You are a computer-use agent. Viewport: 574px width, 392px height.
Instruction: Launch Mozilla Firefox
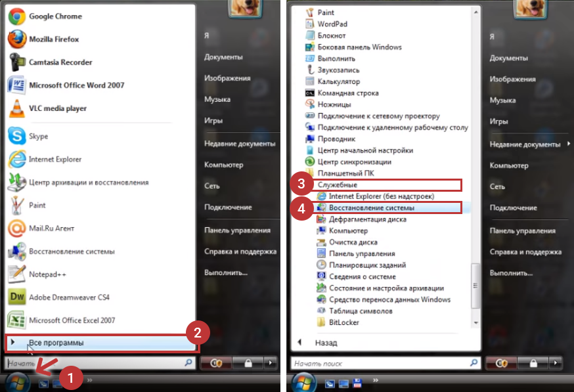[43, 39]
